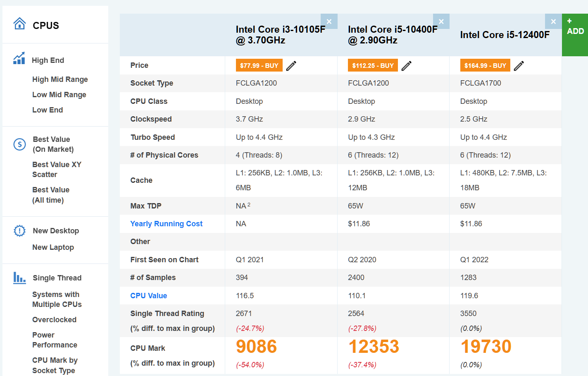Open High Mid Range list
This screenshot has height=376, width=588.
point(60,79)
